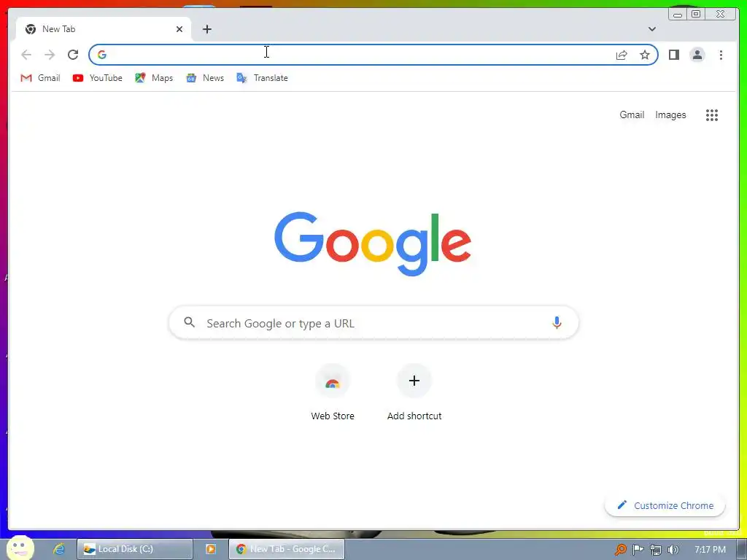Open the volume speaker tray icon
747x560 pixels.
(x=673, y=550)
